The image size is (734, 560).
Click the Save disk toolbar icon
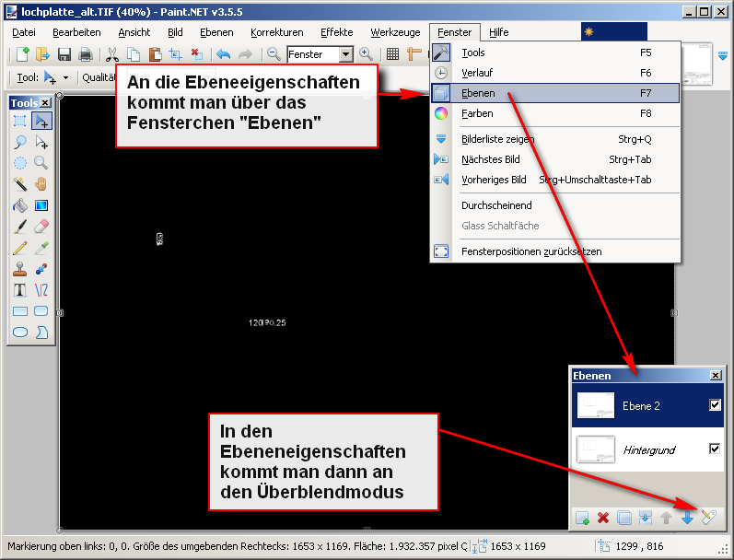click(64, 54)
